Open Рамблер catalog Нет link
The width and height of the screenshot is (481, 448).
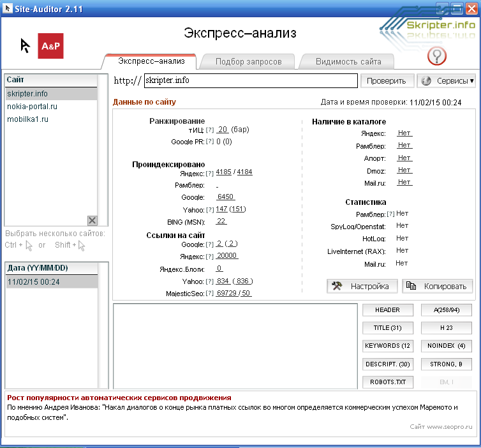(404, 145)
